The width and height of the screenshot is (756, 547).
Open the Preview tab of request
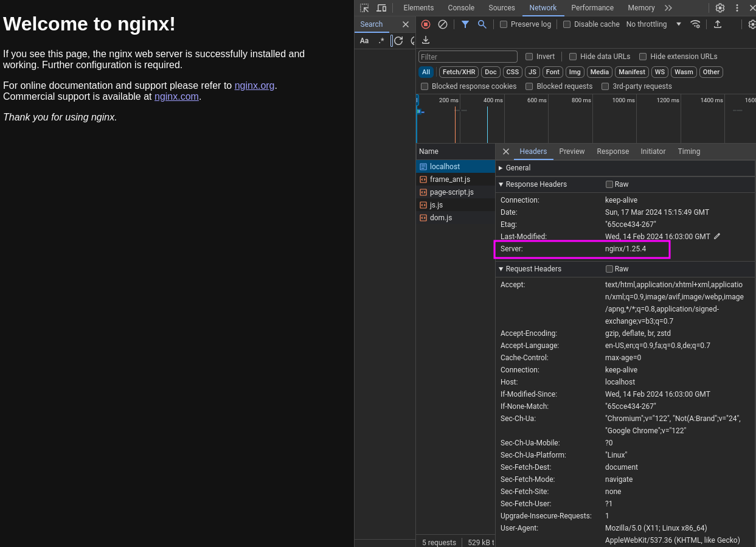[572, 152]
